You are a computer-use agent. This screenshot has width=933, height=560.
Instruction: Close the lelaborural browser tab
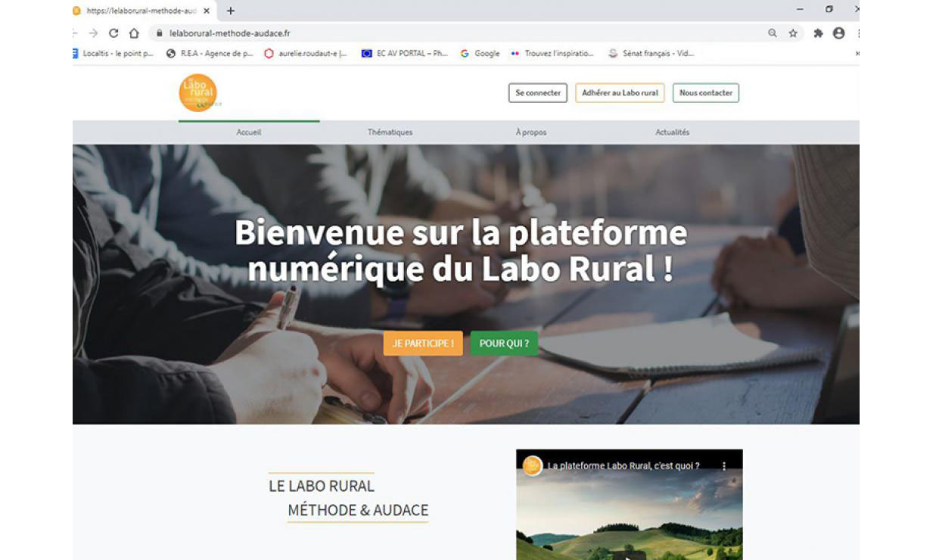tap(207, 11)
